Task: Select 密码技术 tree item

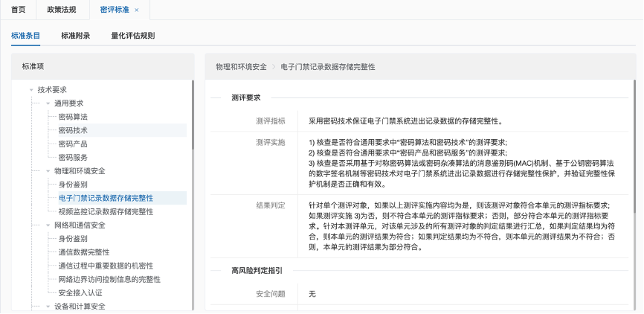Action: (73, 130)
